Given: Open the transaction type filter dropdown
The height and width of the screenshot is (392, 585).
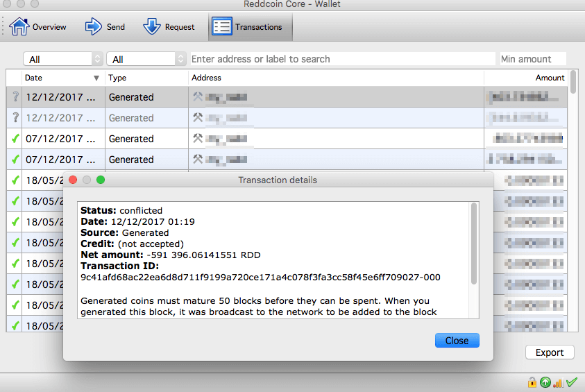Looking at the screenshot, I should (146, 59).
